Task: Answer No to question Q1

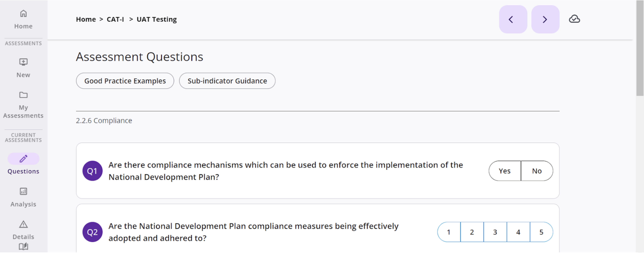Action: coord(537,171)
